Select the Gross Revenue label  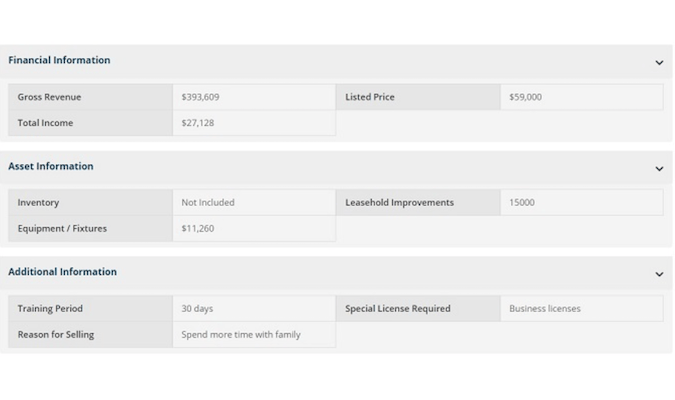[x=50, y=97]
